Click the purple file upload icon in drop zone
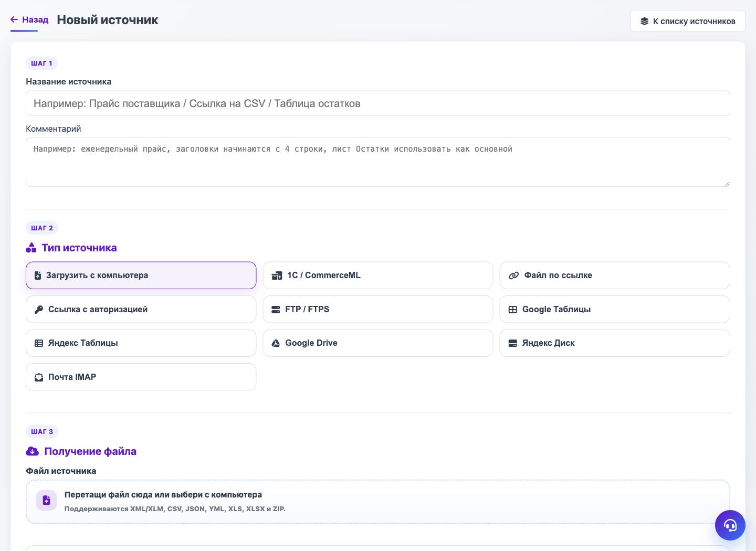This screenshot has width=756, height=551. 46,501
